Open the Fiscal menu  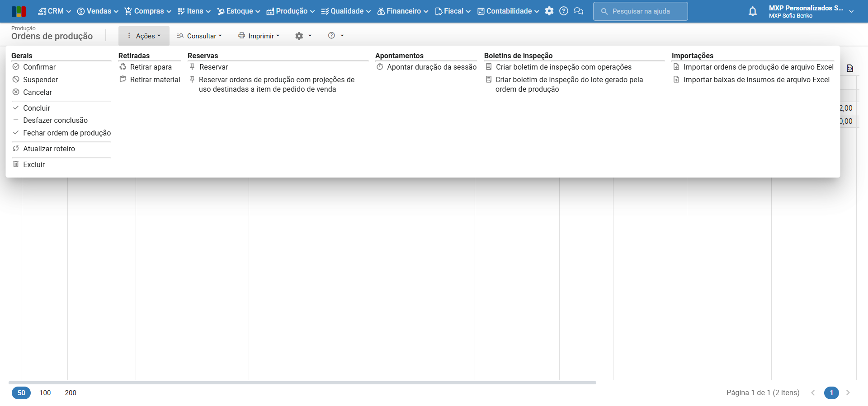click(453, 11)
